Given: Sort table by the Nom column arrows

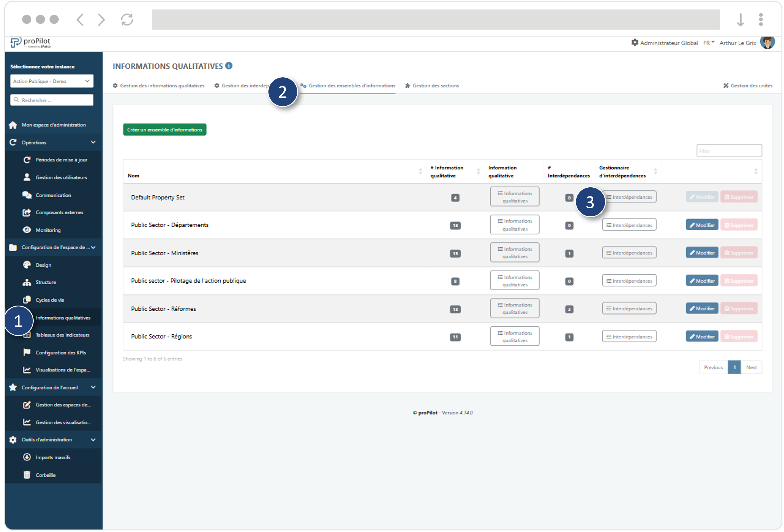Looking at the screenshot, I should coord(420,171).
